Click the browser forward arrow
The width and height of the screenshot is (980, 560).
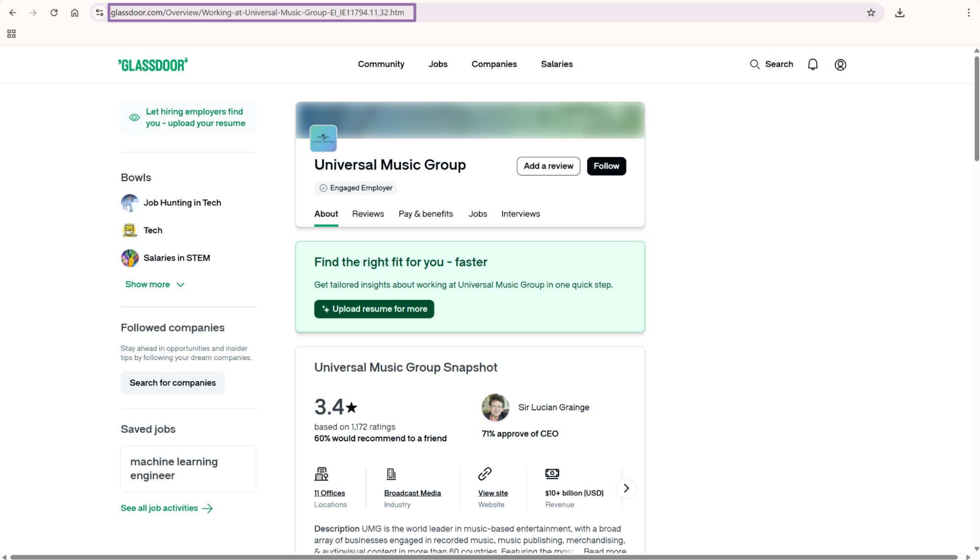click(33, 13)
